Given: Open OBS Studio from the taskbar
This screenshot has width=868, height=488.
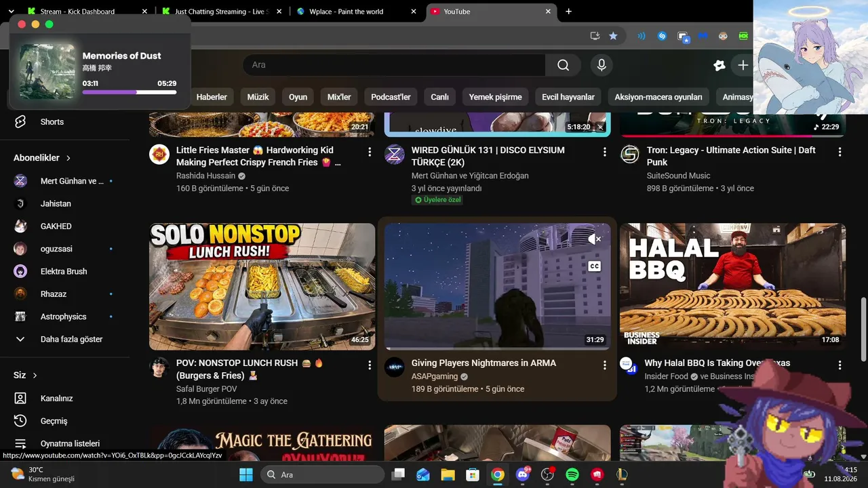Looking at the screenshot, I should click(547, 474).
